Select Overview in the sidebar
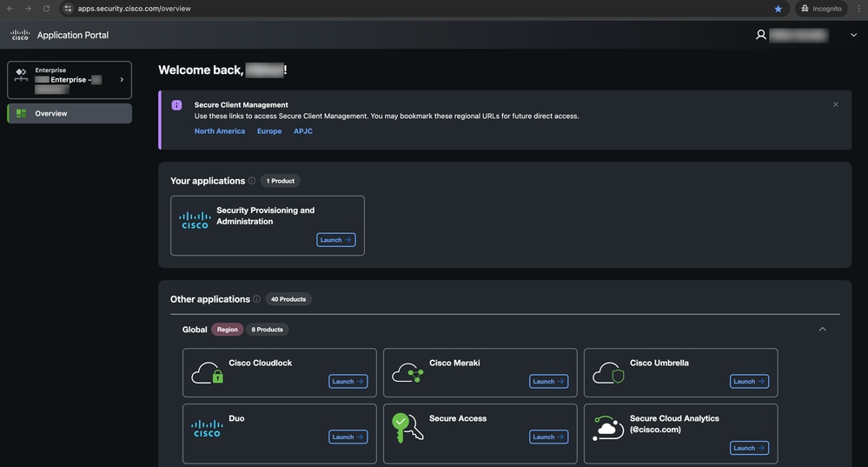This screenshot has height=467, width=868. click(x=70, y=113)
